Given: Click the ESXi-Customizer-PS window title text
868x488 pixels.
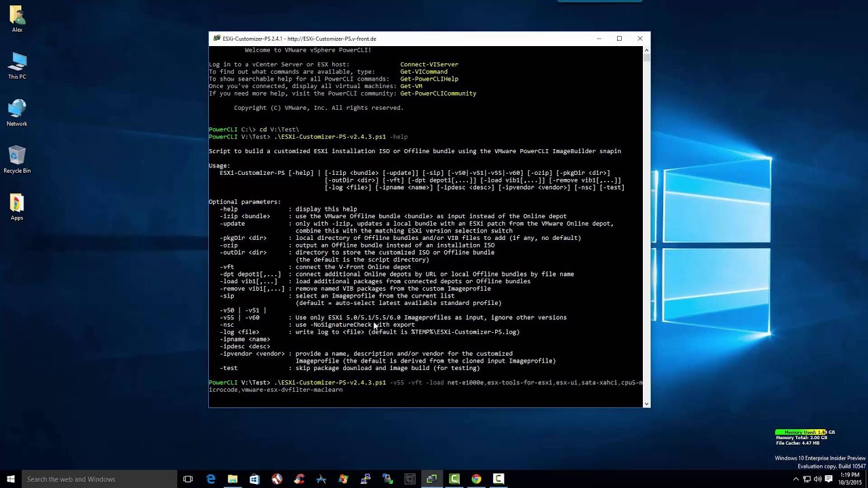Looking at the screenshot, I should pyautogui.click(x=300, y=39).
